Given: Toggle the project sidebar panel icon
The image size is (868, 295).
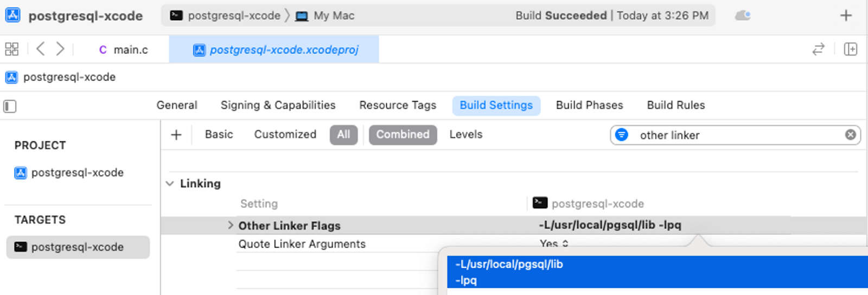Looking at the screenshot, I should (x=10, y=106).
